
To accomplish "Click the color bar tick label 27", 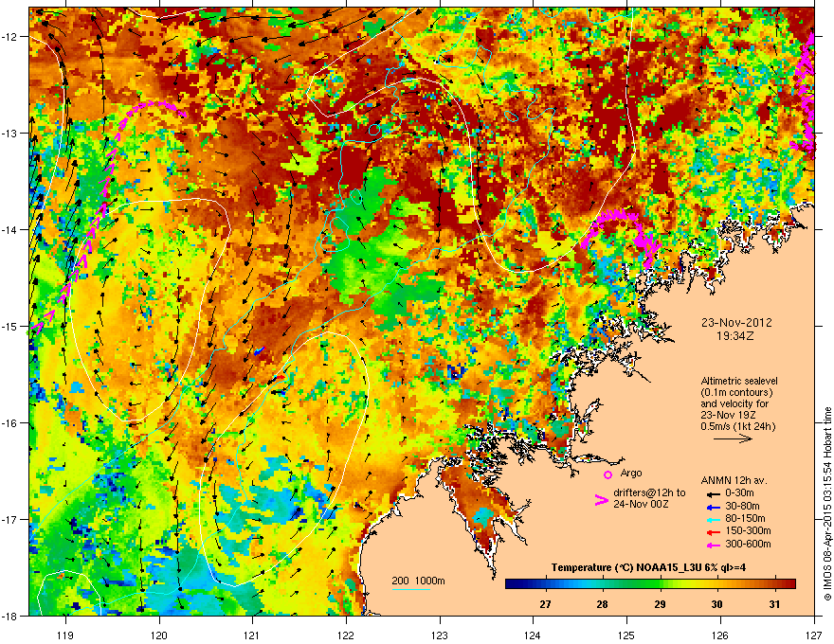I will 545,604.
